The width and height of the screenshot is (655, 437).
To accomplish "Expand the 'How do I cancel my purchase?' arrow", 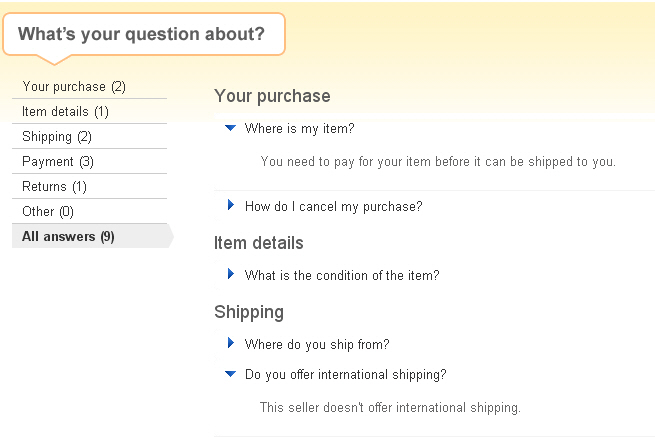I will pyautogui.click(x=231, y=206).
